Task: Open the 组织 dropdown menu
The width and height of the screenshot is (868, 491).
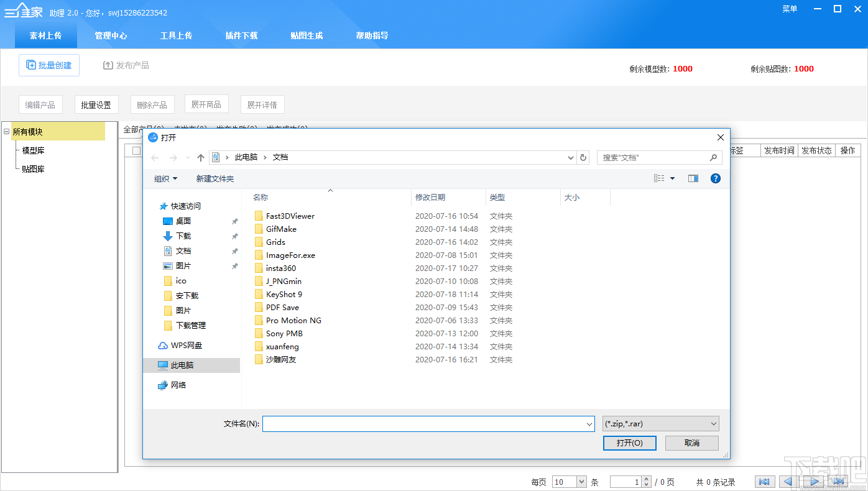Action: (166, 178)
